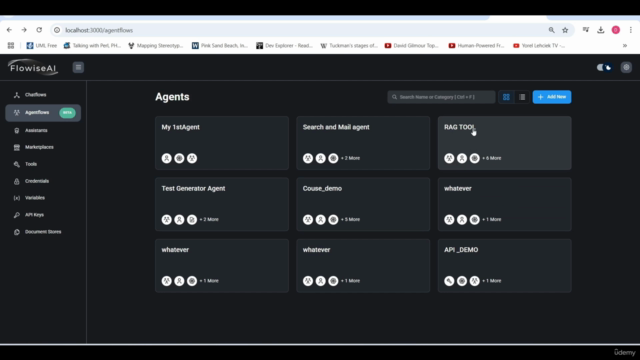
Task: Click the Assistants robot icon
Action: (x=17, y=131)
